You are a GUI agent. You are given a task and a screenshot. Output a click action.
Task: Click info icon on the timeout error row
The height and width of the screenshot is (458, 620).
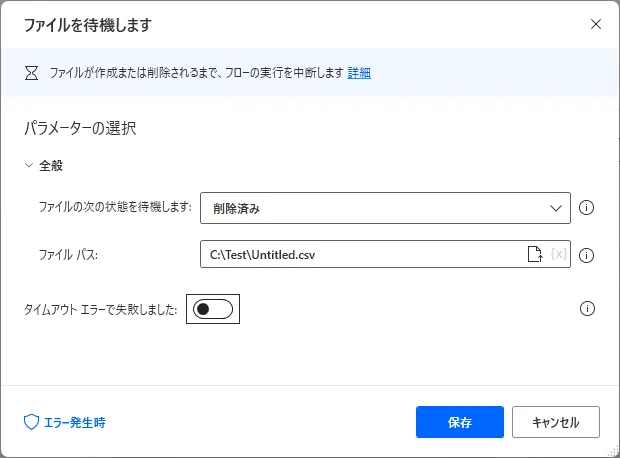pos(587,309)
